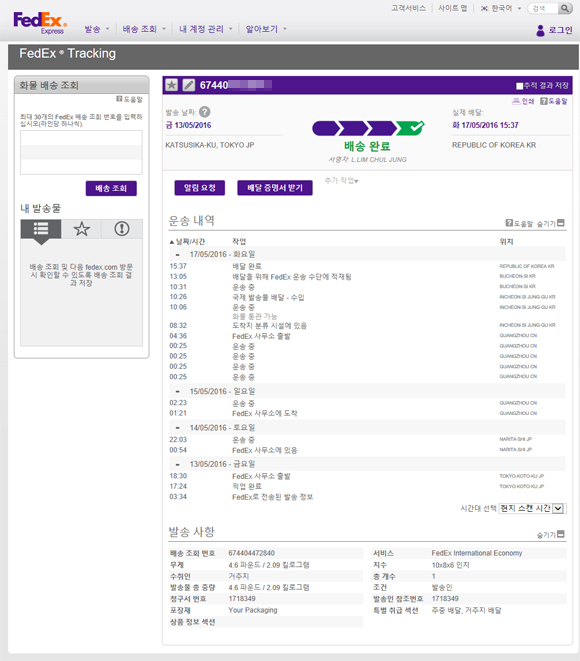Hide the 운송 내역 section with 숨기기
This screenshot has height=661, width=580.
(x=550, y=223)
